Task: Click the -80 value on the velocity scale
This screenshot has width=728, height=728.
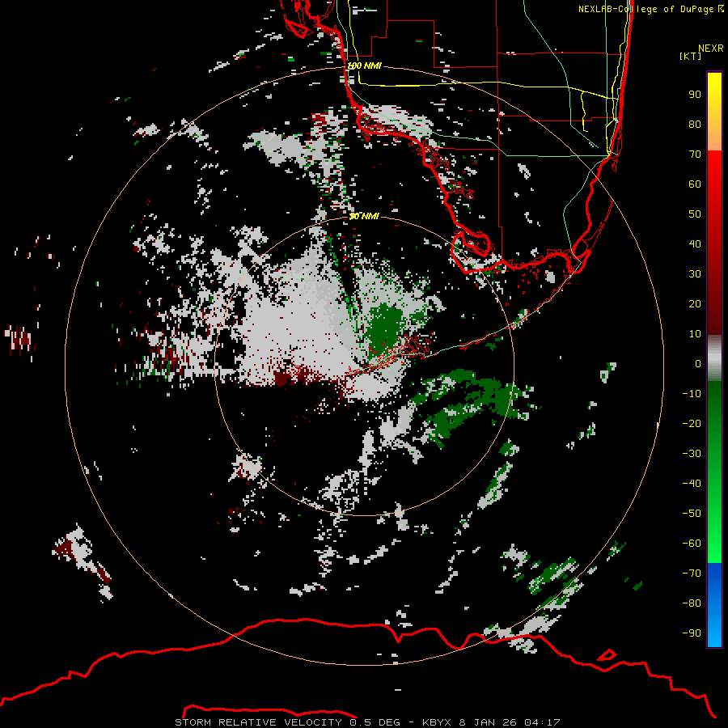Action: pos(692,603)
